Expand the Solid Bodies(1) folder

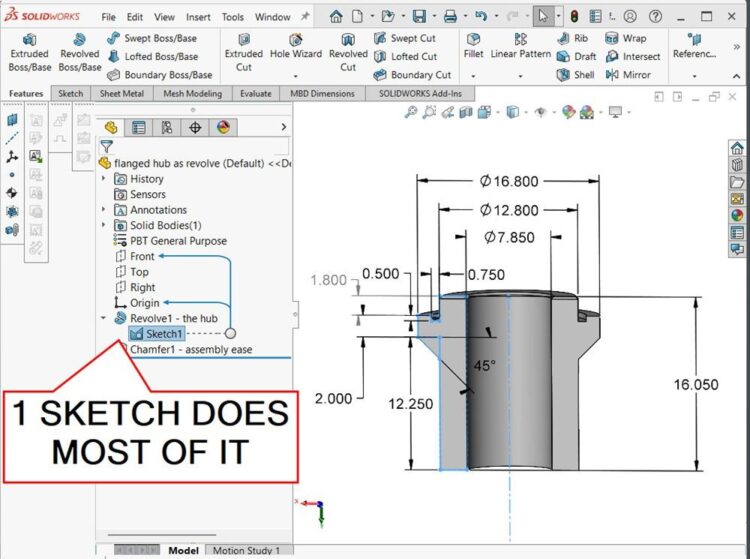pos(103,225)
